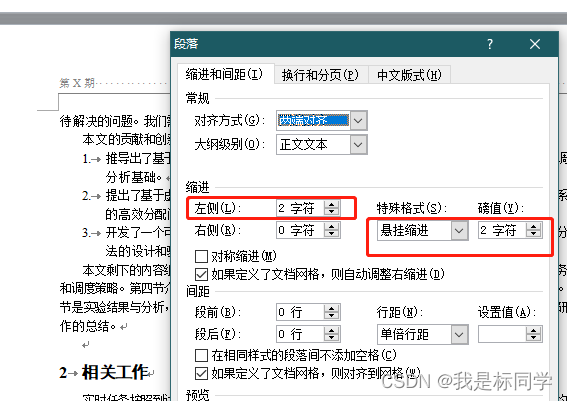Image resolution: width=567 pixels, height=401 pixels.
Task: Increase the 磅值 value with up arrow
Action: 533,227
